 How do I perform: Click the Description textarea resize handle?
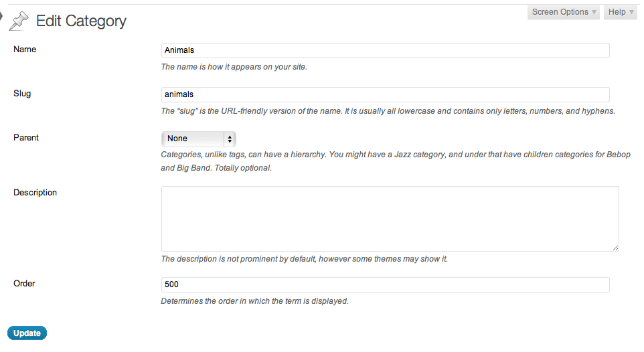615,248
